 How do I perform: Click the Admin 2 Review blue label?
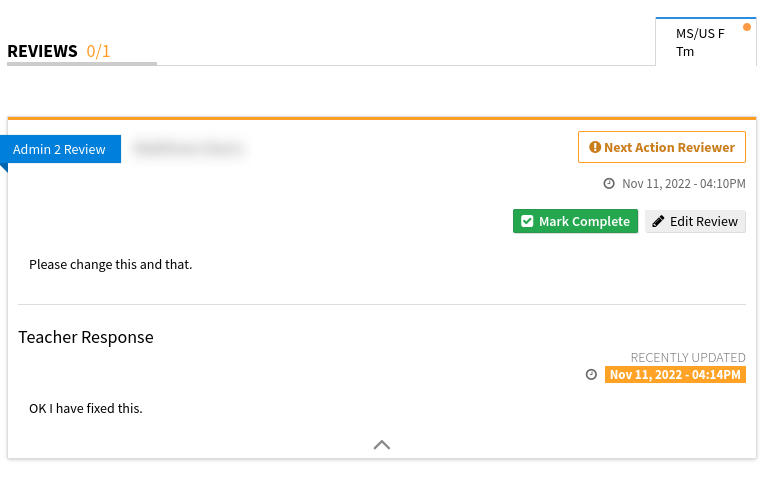[x=60, y=149]
